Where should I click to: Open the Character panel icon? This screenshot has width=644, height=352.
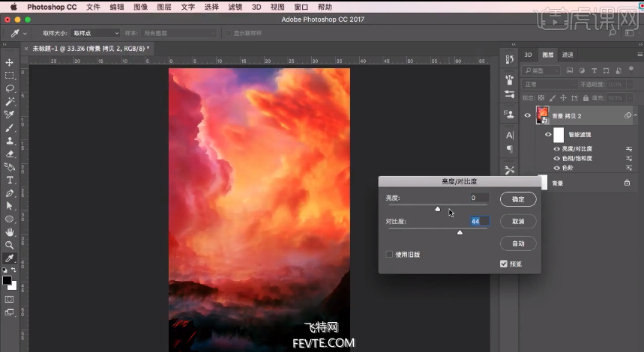point(510,136)
